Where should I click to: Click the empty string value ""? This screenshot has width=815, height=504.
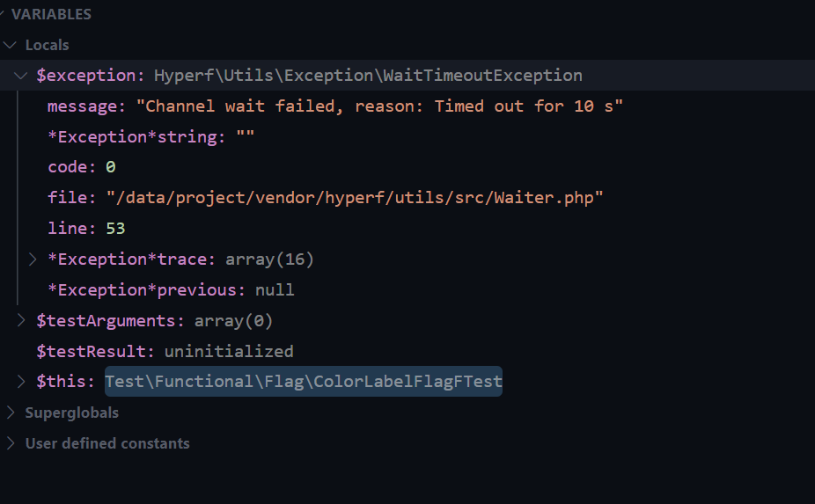coord(246,135)
